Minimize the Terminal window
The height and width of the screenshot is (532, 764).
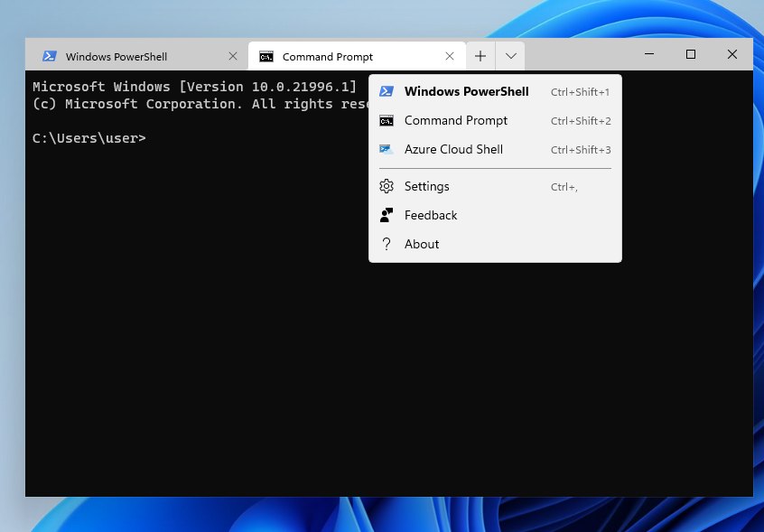649,54
